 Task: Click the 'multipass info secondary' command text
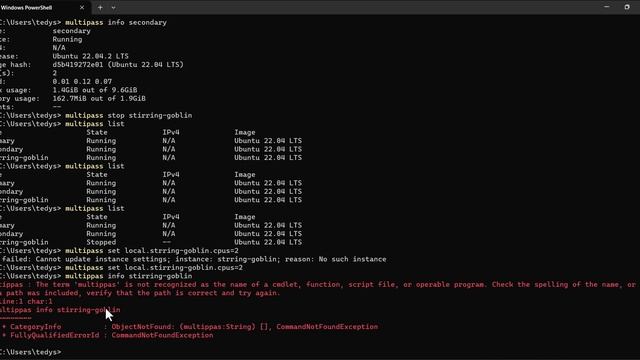(x=116, y=22)
